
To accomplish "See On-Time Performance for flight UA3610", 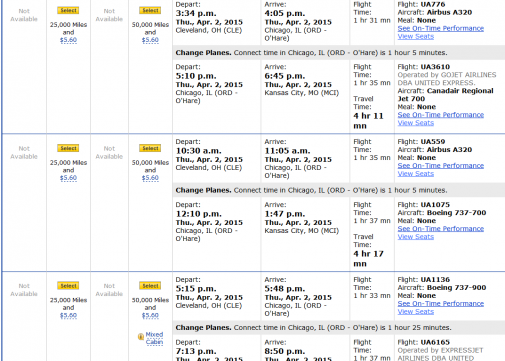I will pyautogui.click(x=441, y=115).
